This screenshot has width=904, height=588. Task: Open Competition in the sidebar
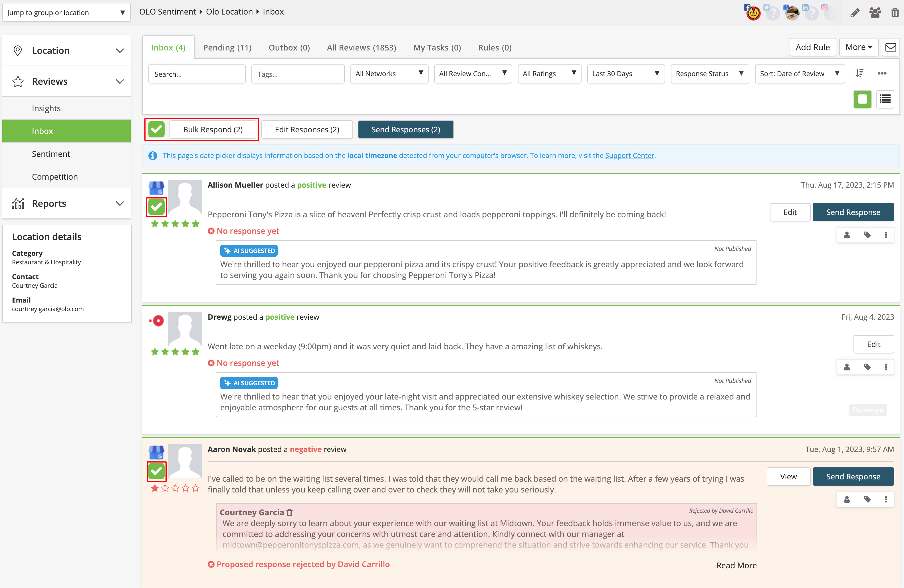point(66,177)
